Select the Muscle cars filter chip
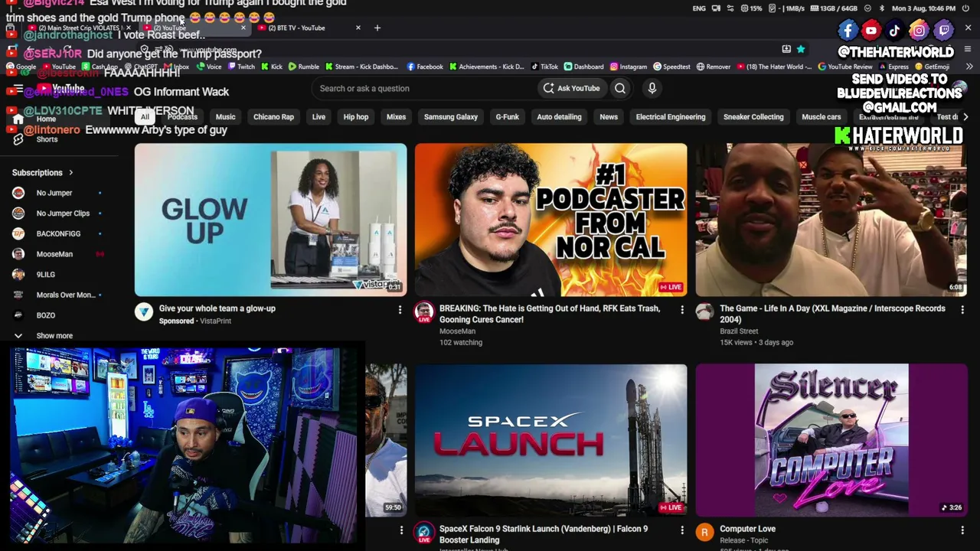This screenshot has width=980, height=551. click(x=822, y=117)
